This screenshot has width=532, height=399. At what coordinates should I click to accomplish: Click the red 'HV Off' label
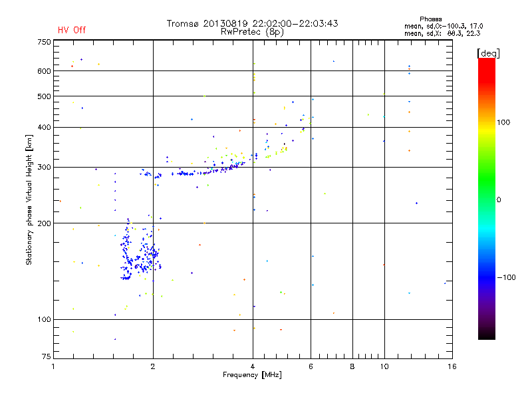(72, 30)
